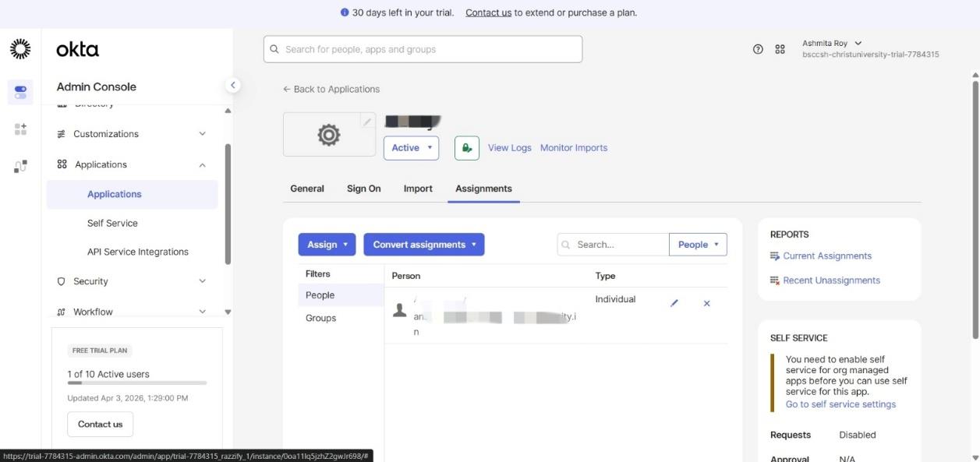Click the Contact us button in plan card

tap(101, 425)
